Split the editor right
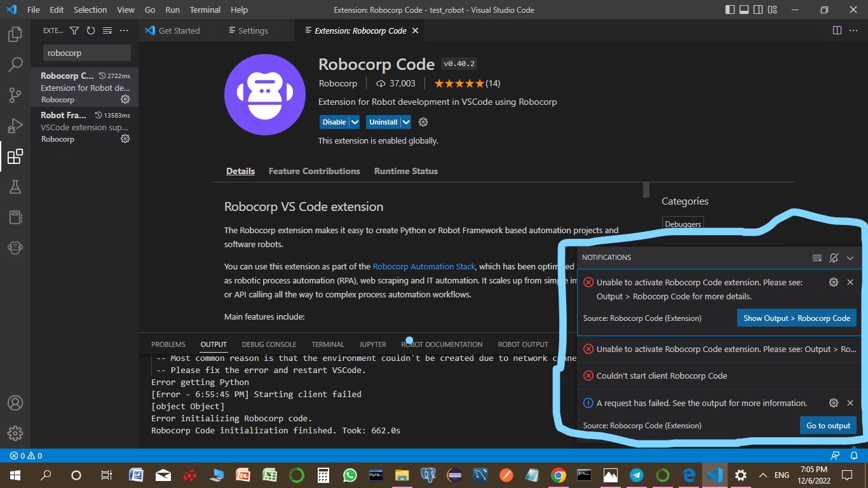This screenshot has width=868, height=488. point(837,30)
